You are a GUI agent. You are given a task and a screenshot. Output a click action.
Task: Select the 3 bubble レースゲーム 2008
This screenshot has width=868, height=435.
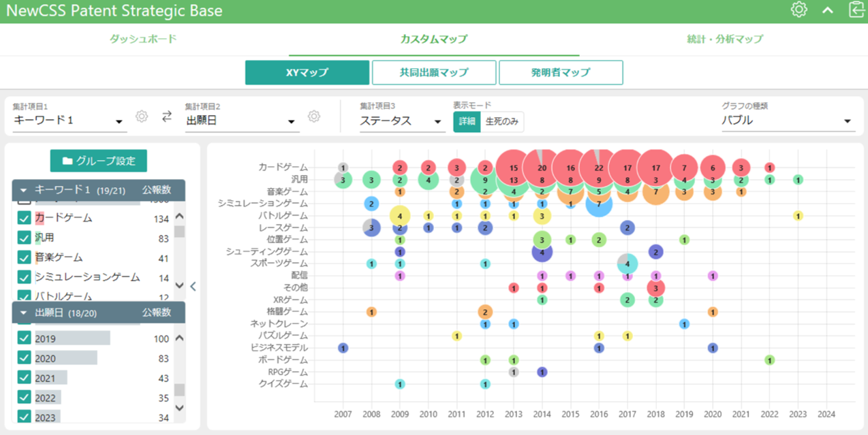pos(371,227)
